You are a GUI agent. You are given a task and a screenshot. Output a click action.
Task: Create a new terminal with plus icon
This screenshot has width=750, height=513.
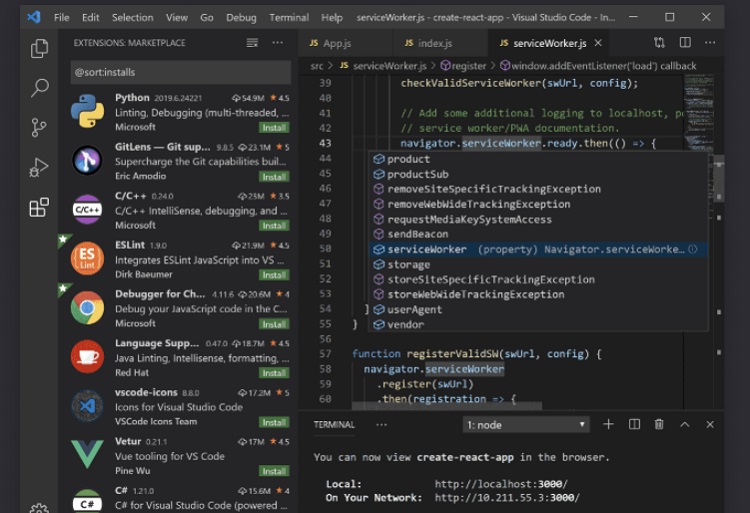[608, 424]
